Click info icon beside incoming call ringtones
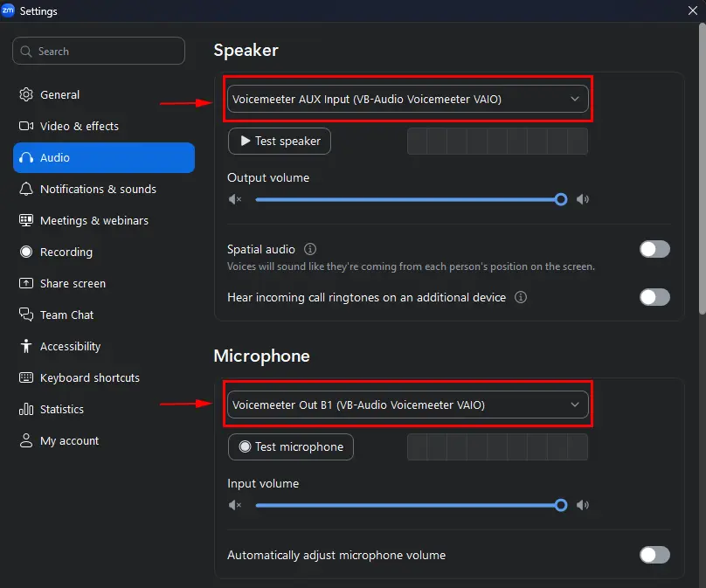 521,297
